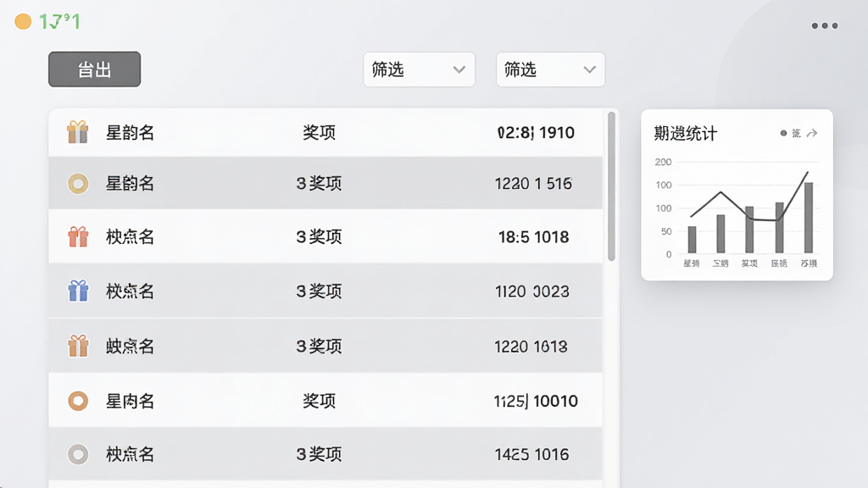Select the 星韵名 name in the 1220 1 516 row

tap(130, 183)
